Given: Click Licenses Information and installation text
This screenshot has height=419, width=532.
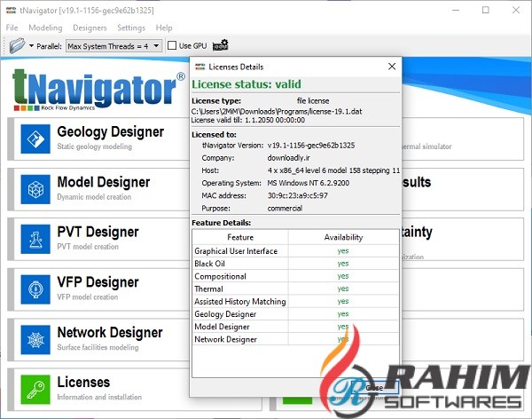Looking at the screenshot, I should (x=99, y=397).
